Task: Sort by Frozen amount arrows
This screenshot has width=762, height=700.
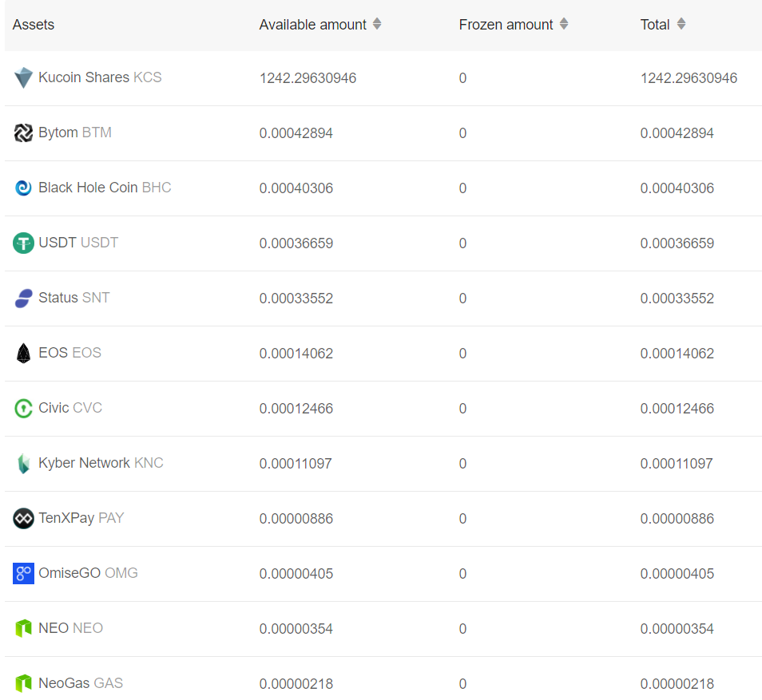Action: [x=564, y=24]
